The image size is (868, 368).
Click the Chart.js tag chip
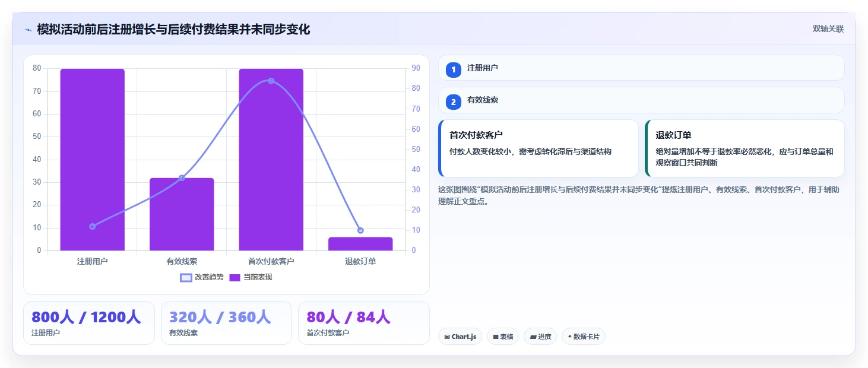click(x=460, y=337)
